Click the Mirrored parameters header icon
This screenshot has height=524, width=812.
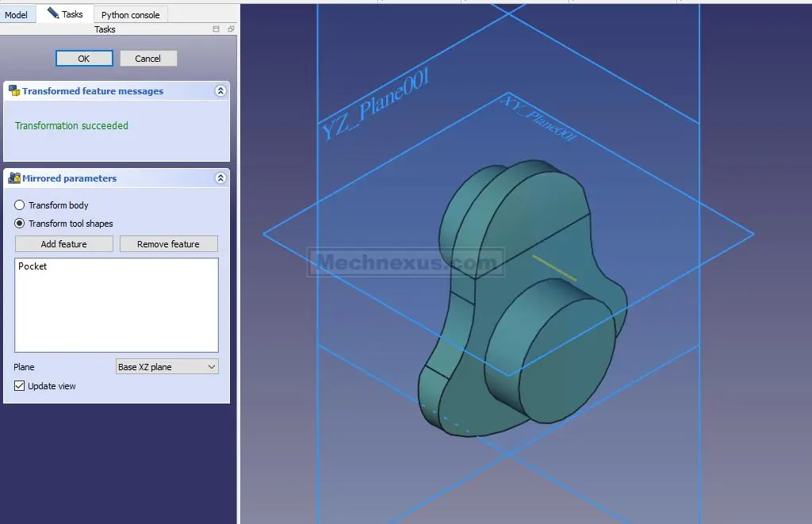point(14,178)
